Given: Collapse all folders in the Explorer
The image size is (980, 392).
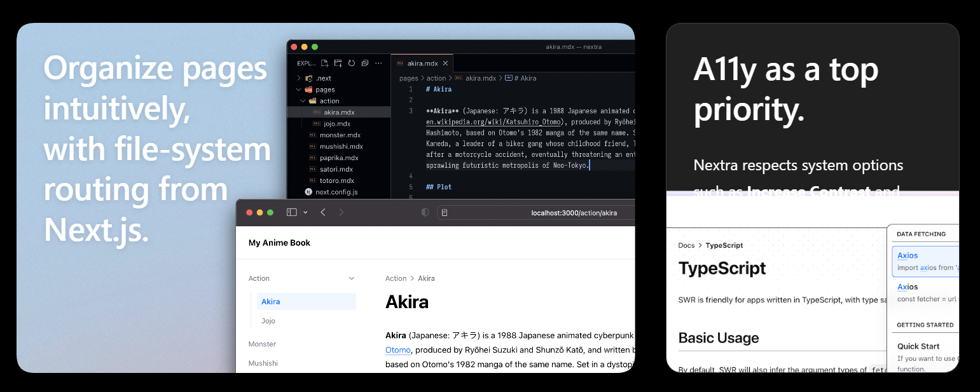Looking at the screenshot, I should click(365, 63).
